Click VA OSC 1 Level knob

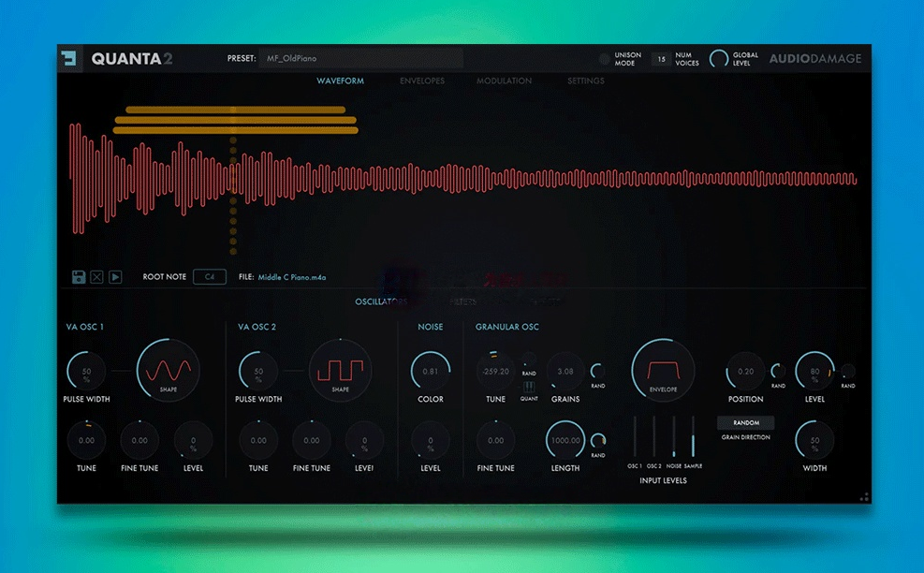193,440
